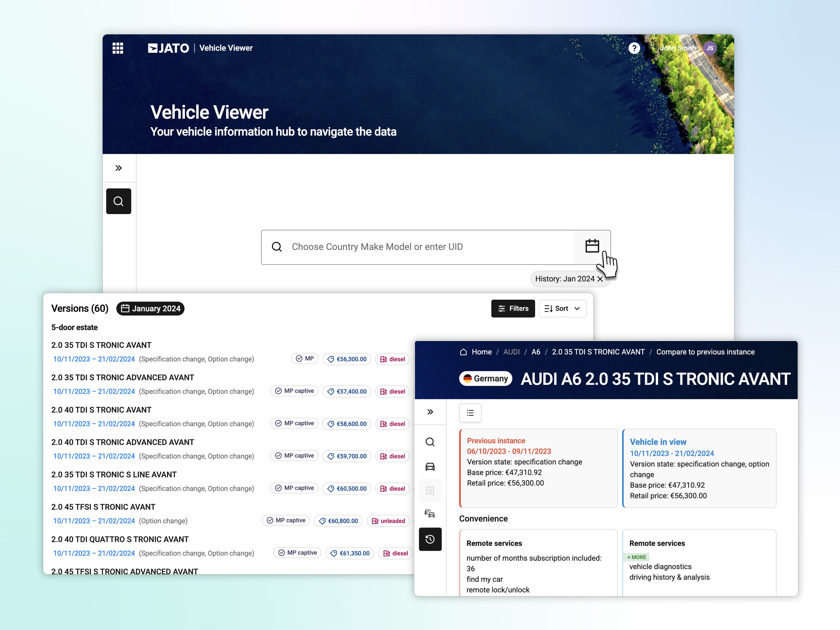Open the car vehicle icon in sidebar
This screenshot has height=630, width=840.
point(430,467)
